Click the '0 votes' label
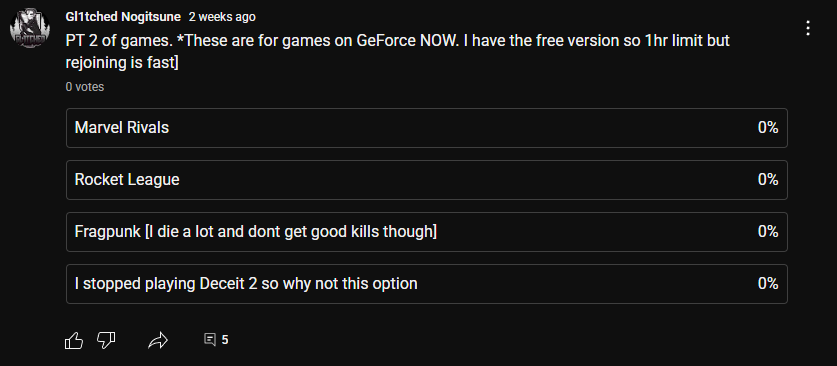This screenshot has height=366, width=837. (x=85, y=86)
